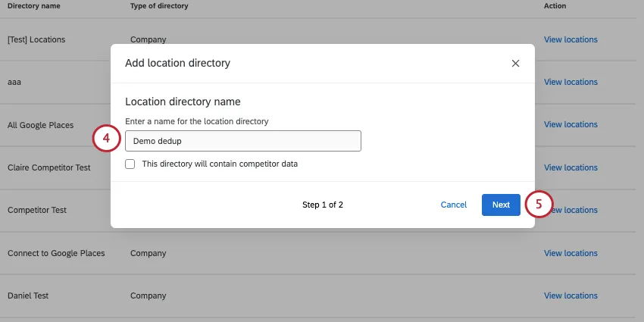This screenshot has height=322, width=644.
Task: Open View locations for Connect to Google Places
Action: point(571,253)
